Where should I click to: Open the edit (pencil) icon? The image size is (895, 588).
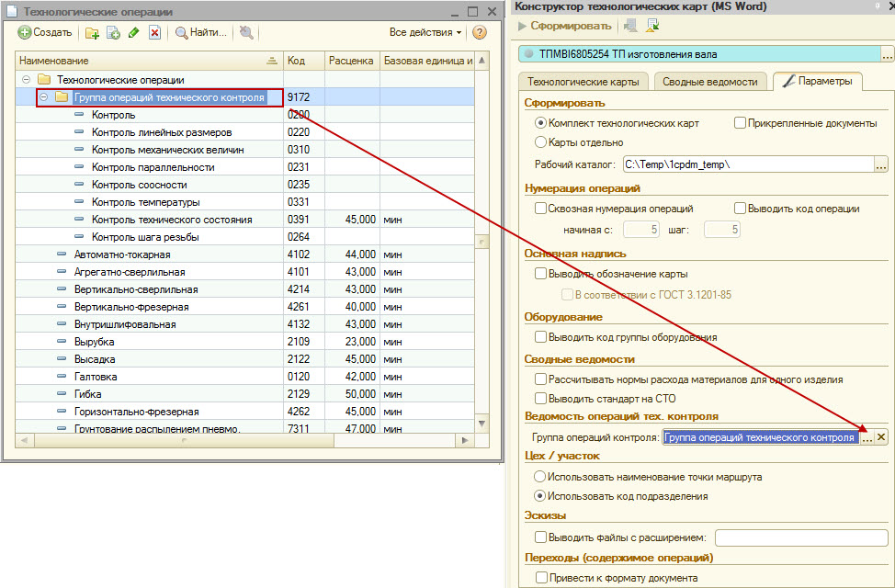click(x=133, y=32)
